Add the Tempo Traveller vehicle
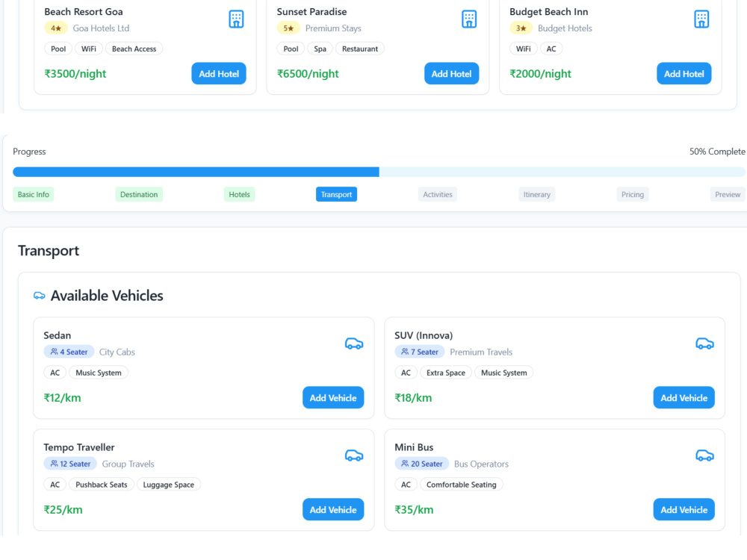747x560 pixels. tap(333, 509)
